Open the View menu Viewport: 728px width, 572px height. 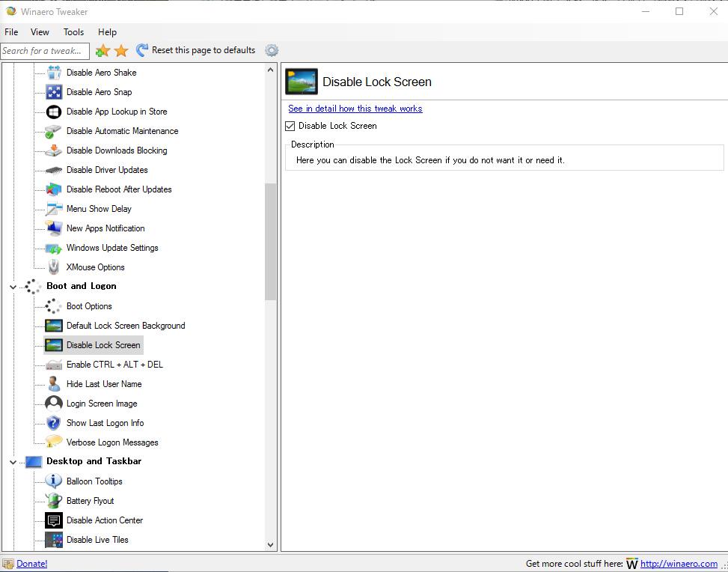pyautogui.click(x=40, y=32)
